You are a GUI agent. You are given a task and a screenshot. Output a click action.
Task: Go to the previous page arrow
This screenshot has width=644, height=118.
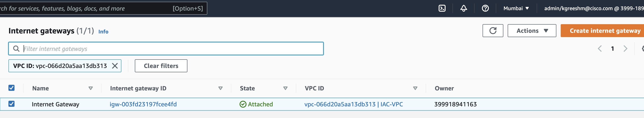click(x=599, y=48)
